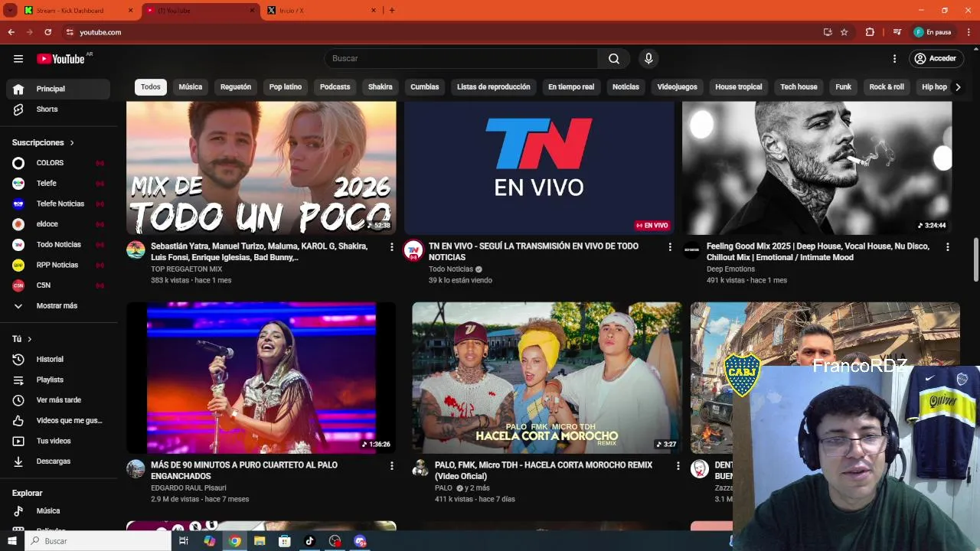Open TOP REGGAETON MIX channel link
The width and height of the screenshot is (980, 551).
[x=186, y=269]
